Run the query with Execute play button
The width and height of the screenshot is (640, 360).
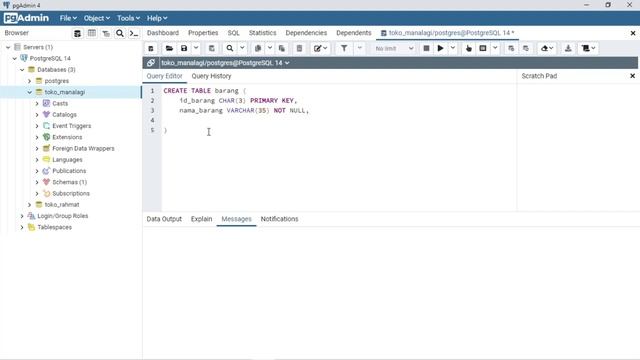tap(440, 48)
